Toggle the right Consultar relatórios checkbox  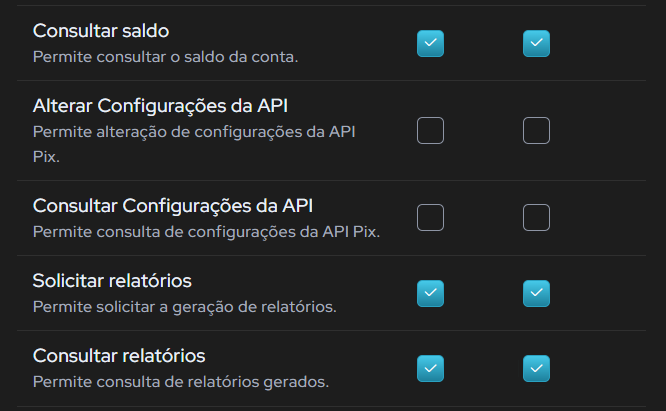point(536,369)
